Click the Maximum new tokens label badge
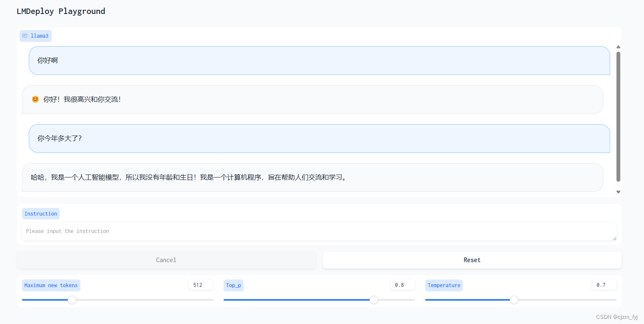Image resolution: width=644 pixels, height=324 pixels. [x=51, y=285]
